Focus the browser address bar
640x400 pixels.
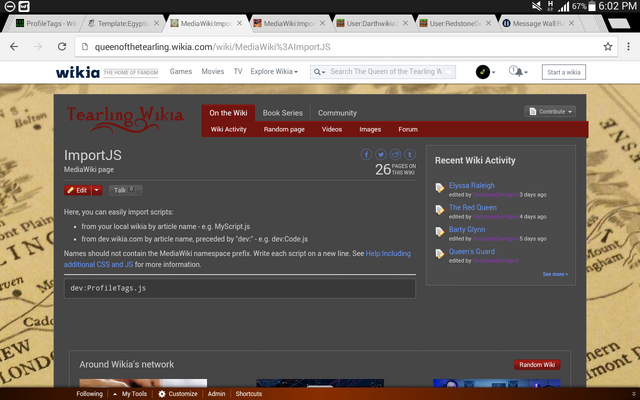coord(346,47)
